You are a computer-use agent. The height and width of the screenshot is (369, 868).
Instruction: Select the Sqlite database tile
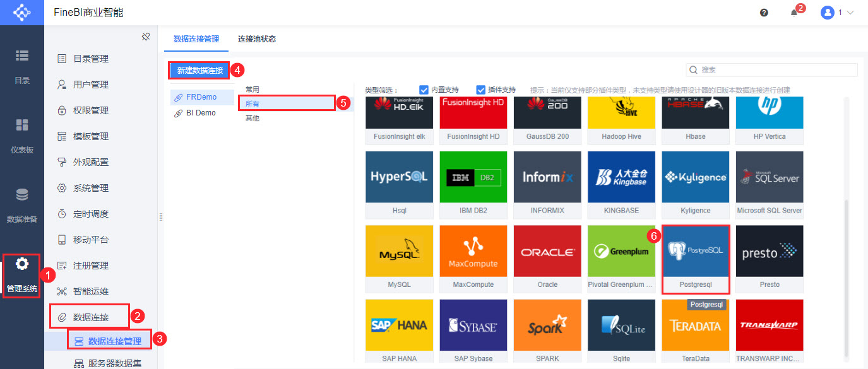click(x=621, y=332)
